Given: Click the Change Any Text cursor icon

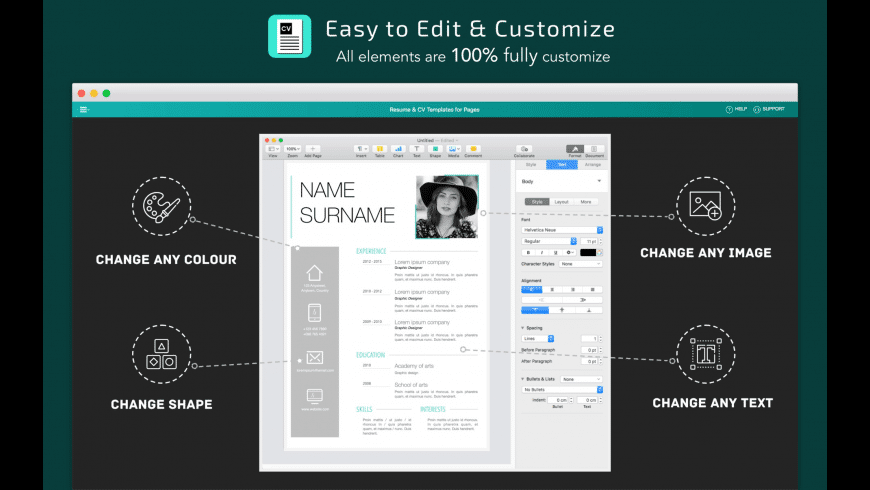Looking at the screenshot, I should [706, 354].
